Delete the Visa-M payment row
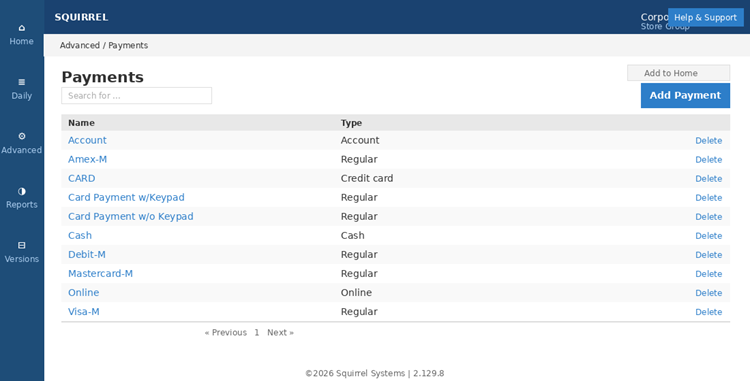750x381 pixels. [x=708, y=312]
